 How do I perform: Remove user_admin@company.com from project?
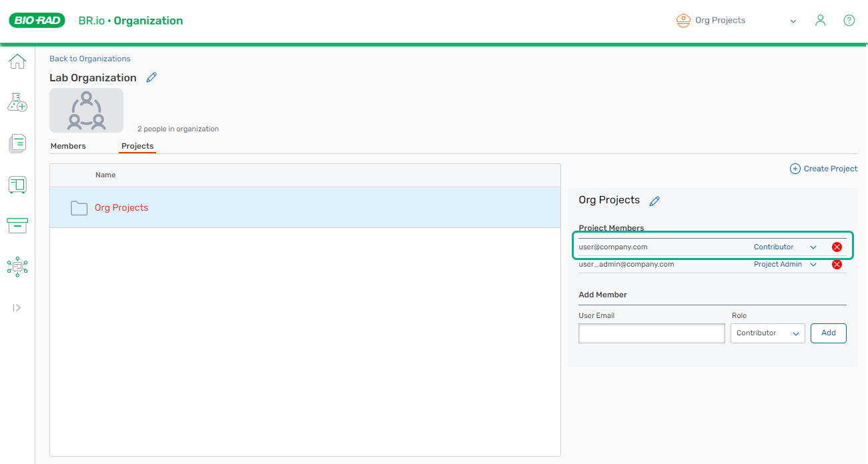click(x=837, y=265)
